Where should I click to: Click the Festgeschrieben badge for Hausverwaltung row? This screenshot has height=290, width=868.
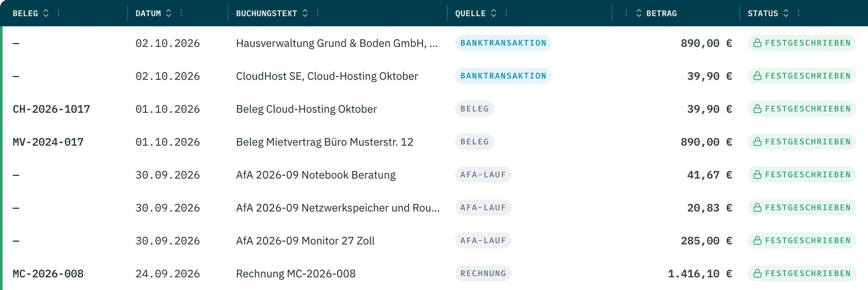(x=801, y=43)
